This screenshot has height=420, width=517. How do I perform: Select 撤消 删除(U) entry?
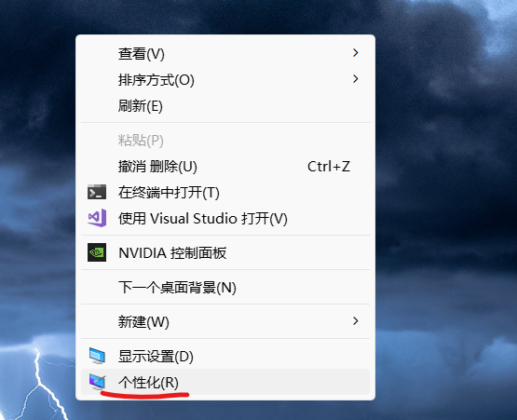point(157,167)
